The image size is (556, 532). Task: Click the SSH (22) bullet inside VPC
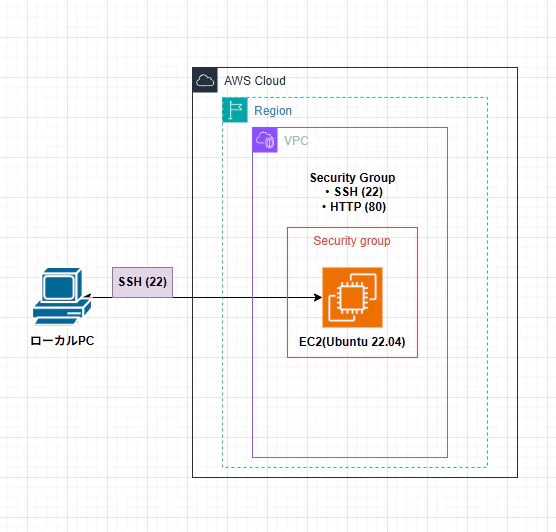(x=354, y=192)
